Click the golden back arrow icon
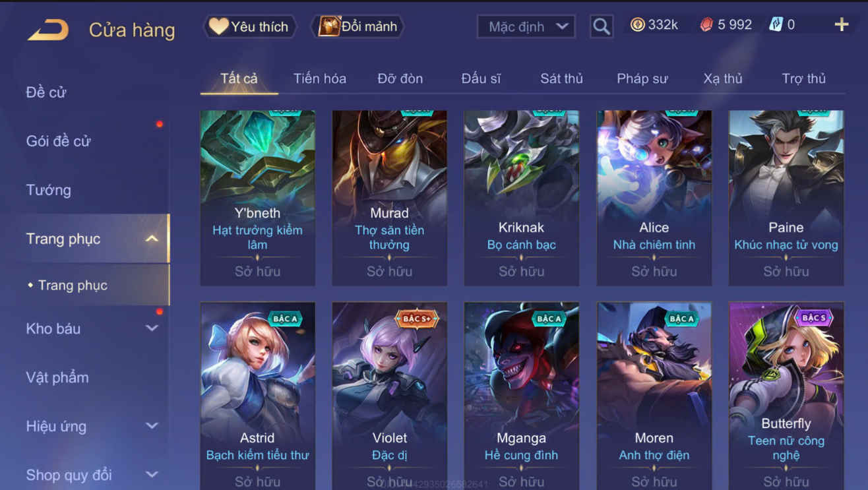This screenshot has width=868, height=490. pyautogui.click(x=47, y=30)
